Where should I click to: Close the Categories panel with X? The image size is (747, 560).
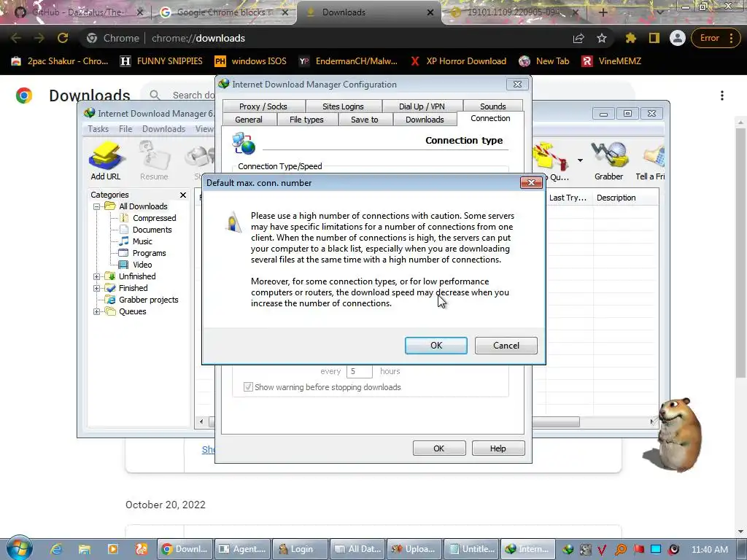point(183,195)
